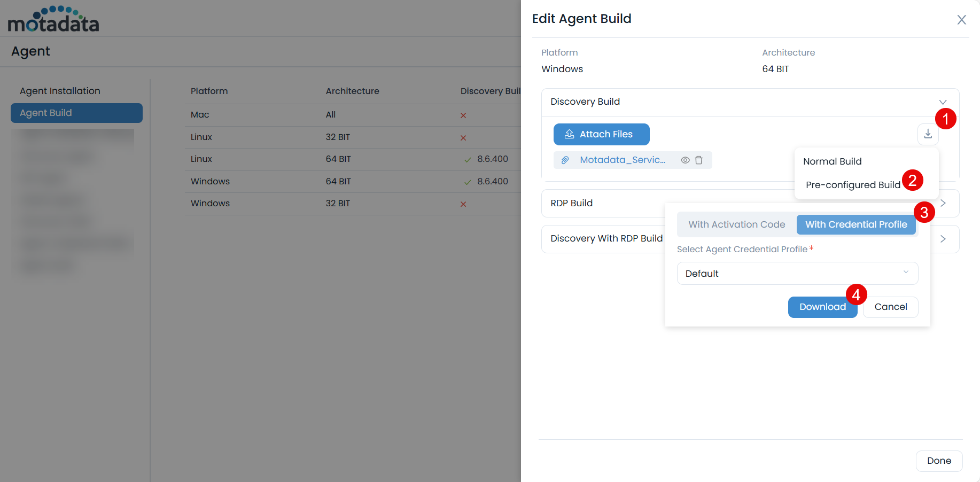The width and height of the screenshot is (980, 482).
Task: Delete the attached Motadata_Servic file using trash icon
Action: [x=699, y=160]
